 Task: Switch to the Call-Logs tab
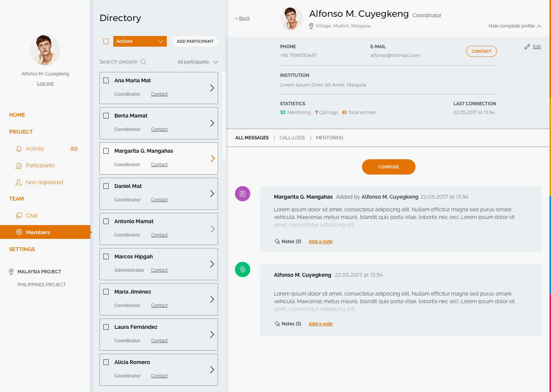pos(292,138)
